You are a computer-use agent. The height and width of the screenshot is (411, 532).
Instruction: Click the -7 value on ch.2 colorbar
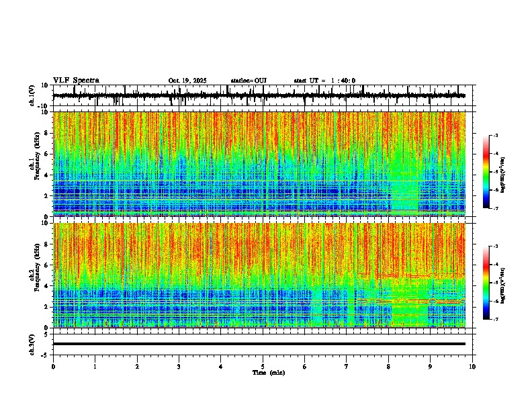[x=496, y=320]
